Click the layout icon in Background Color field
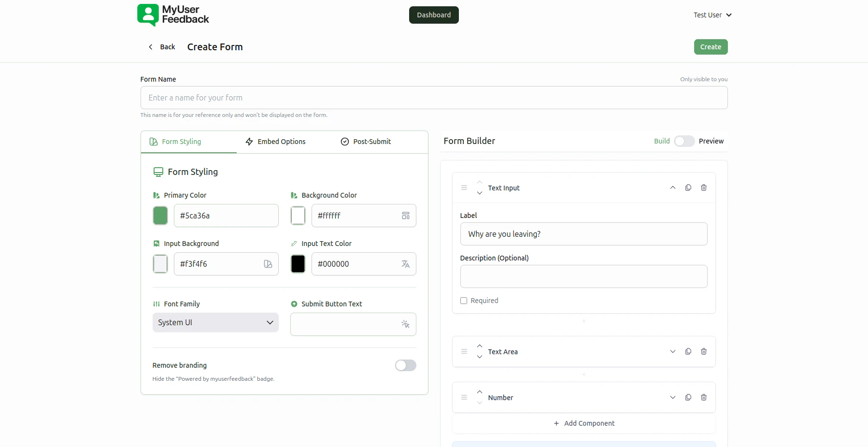 tap(405, 216)
